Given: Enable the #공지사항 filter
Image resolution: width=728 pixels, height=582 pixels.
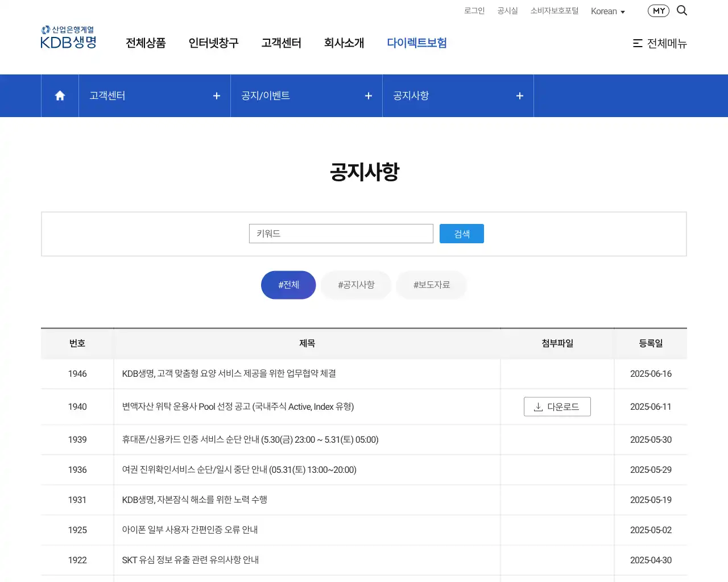Looking at the screenshot, I should click(x=355, y=285).
